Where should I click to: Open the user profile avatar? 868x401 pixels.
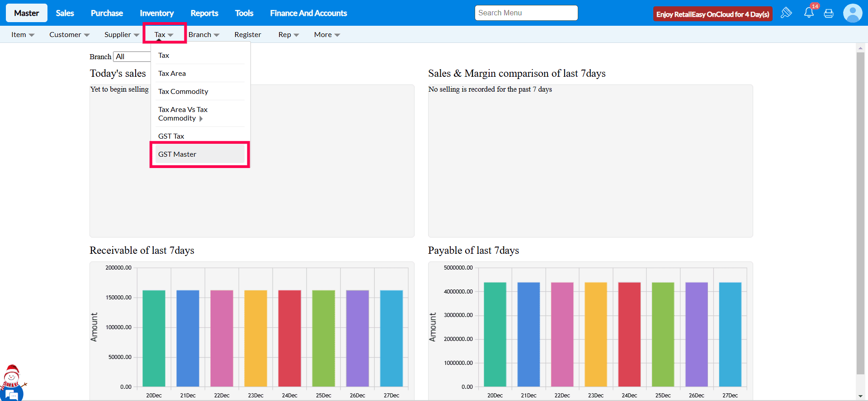[852, 13]
